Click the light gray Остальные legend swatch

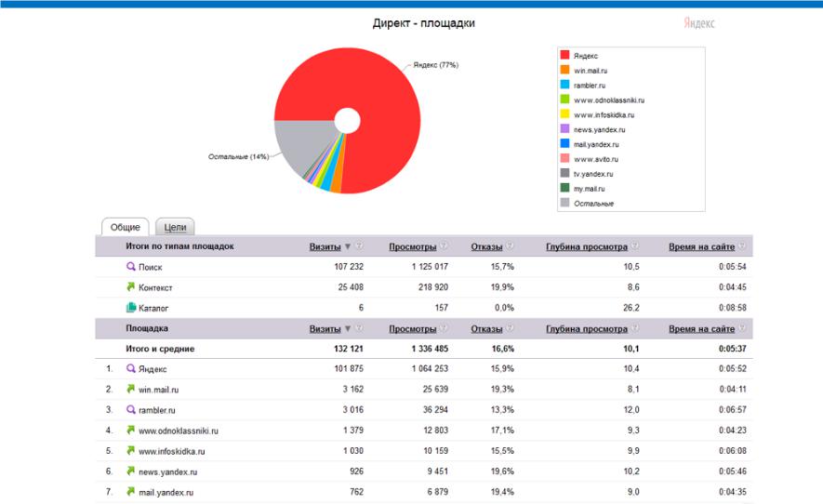[x=564, y=203]
